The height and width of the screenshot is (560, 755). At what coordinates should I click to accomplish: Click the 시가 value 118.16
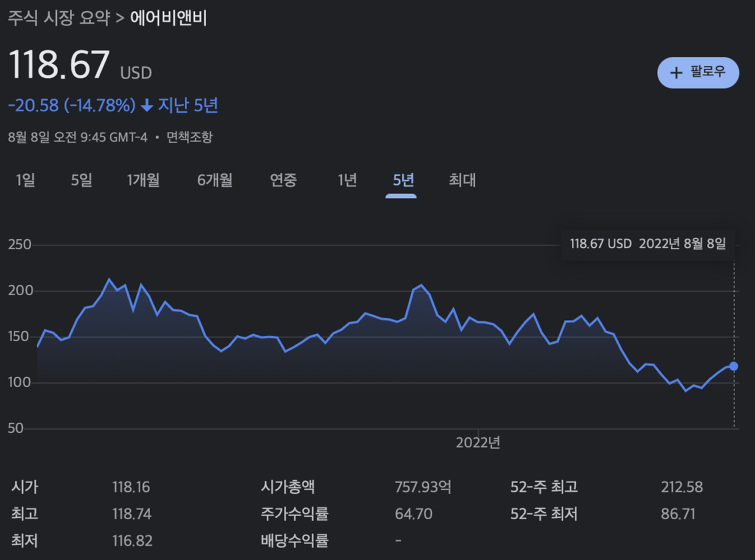click(x=131, y=487)
